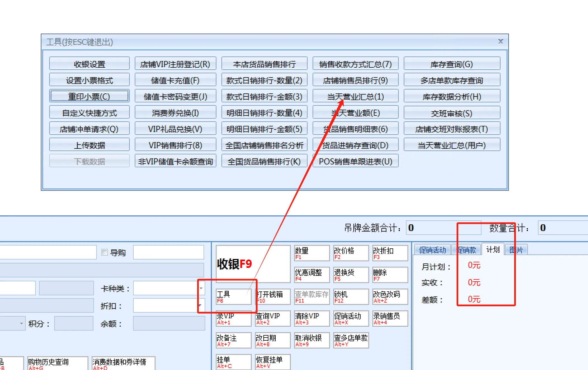588x370 pixels.
Task: Open the 工具 F8 tools button
Action: tap(234, 297)
